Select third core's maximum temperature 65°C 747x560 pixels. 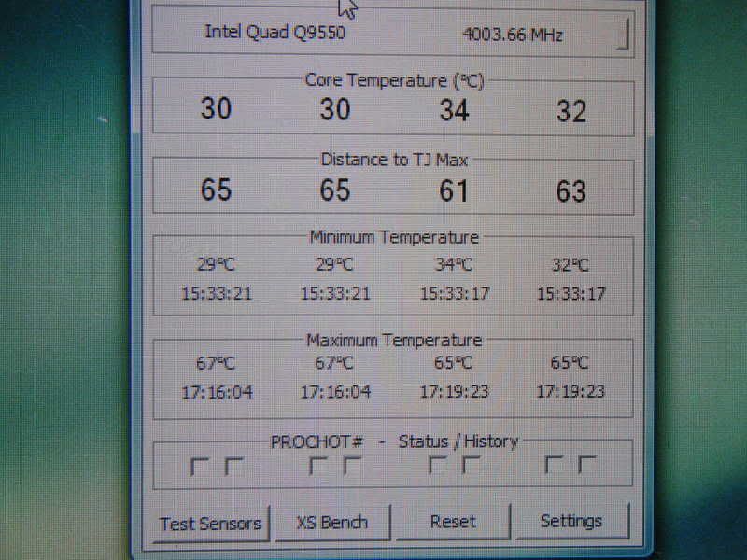(x=453, y=363)
